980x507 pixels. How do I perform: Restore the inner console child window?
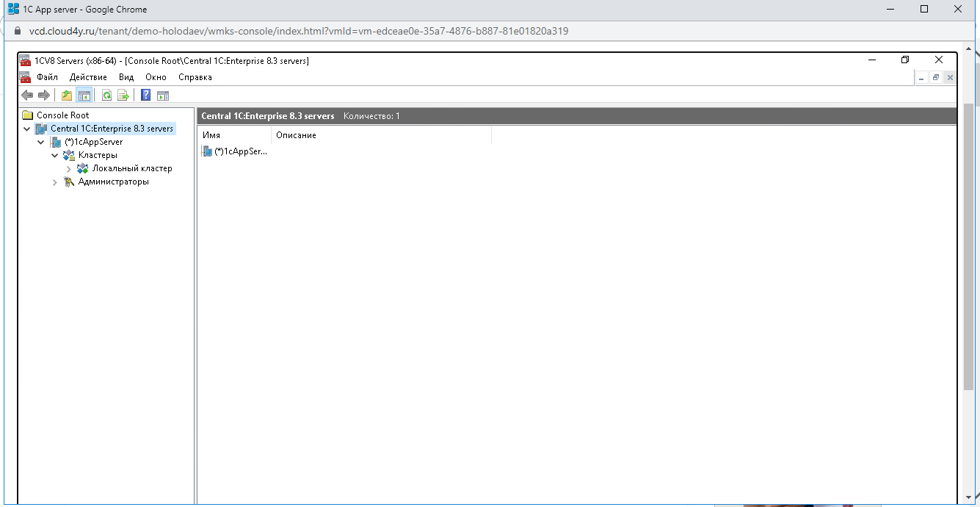click(936, 77)
